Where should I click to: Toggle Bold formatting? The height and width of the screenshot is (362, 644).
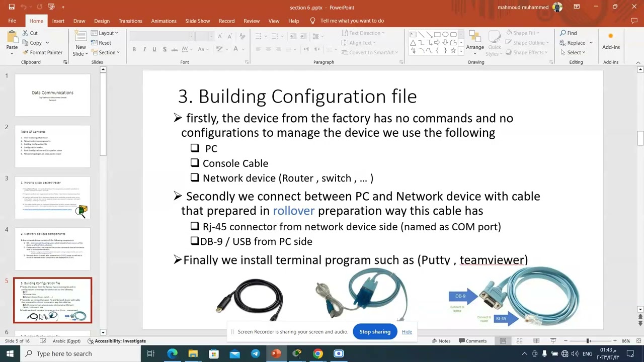coord(134,49)
